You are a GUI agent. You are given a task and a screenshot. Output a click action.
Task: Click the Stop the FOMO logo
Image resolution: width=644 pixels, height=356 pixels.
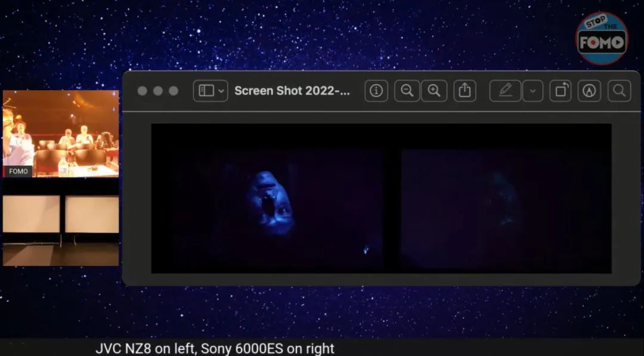602,39
